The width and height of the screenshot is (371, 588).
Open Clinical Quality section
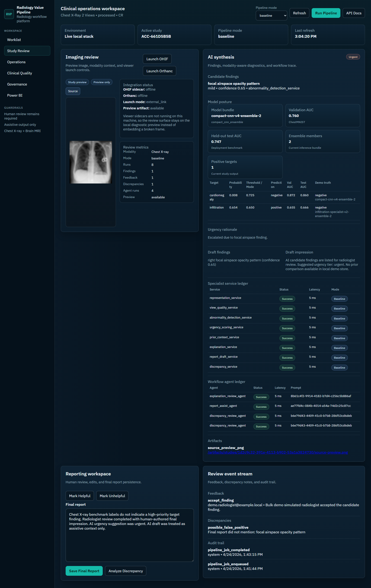click(x=27, y=73)
